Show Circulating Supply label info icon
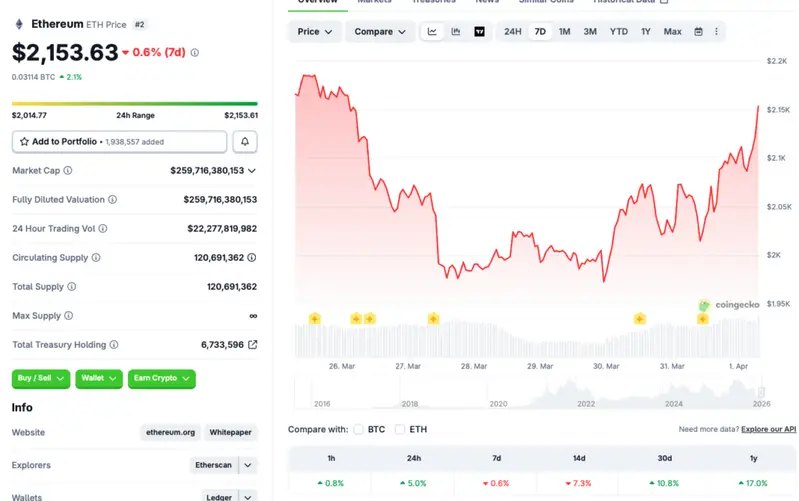This screenshot has width=799, height=501. click(x=96, y=257)
